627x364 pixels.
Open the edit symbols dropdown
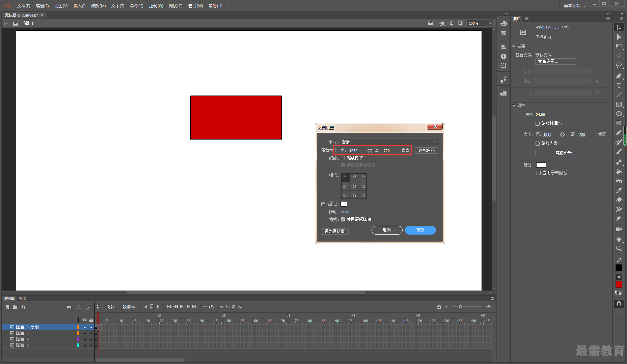[442, 23]
